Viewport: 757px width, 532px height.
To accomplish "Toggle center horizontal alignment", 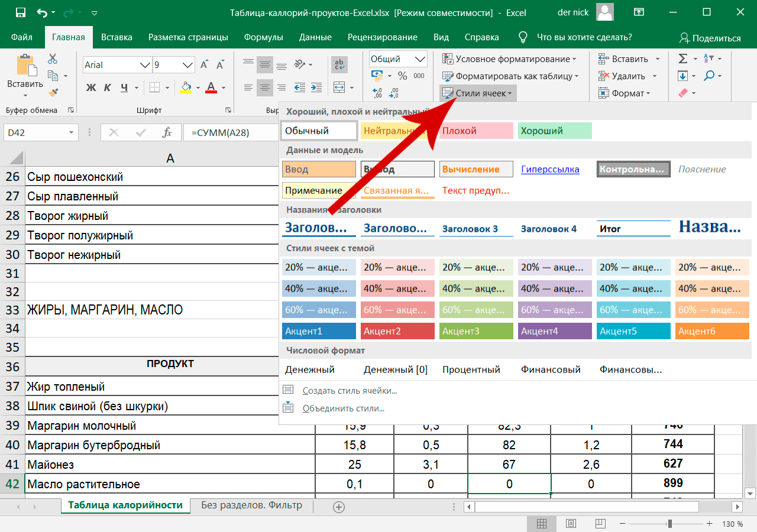I will click(266, 87).
